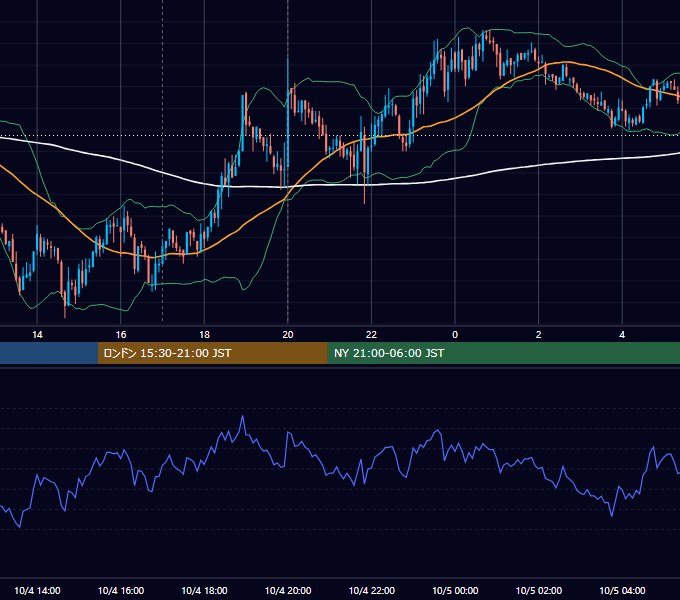Screen dimensions: 680x600
Task: Click the 22 hour label on price chart axis
Action: click(371, 335)
